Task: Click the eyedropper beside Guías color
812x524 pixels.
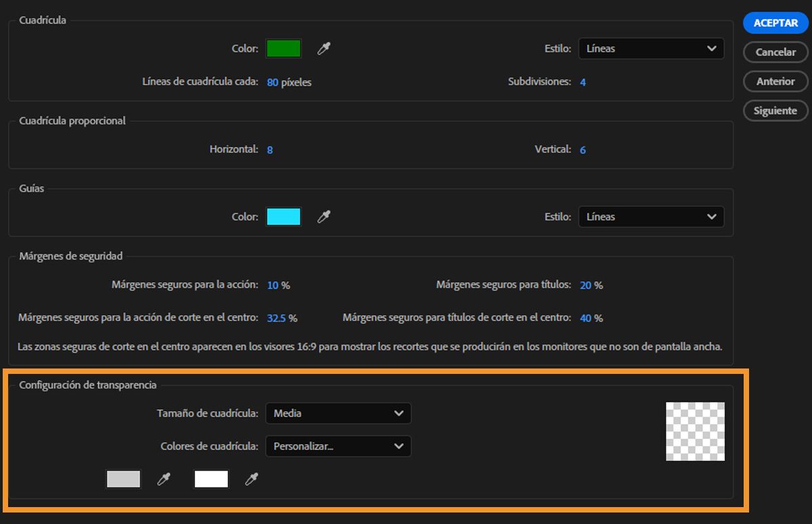Action: [x=323, y=216]
